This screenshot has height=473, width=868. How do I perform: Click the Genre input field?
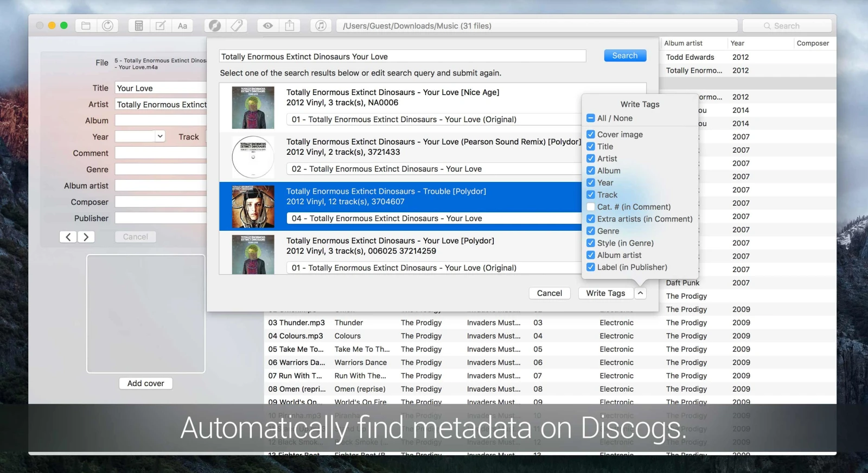point(161,169)
